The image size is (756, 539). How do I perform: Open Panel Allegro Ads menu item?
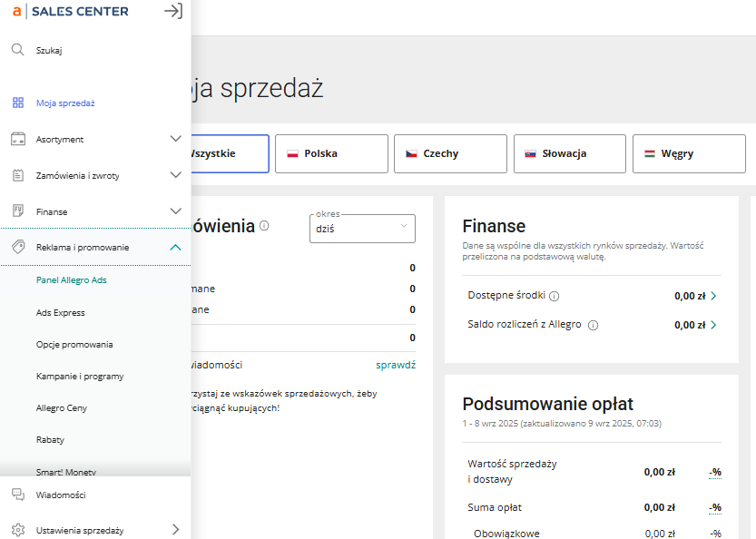[71, 280]
